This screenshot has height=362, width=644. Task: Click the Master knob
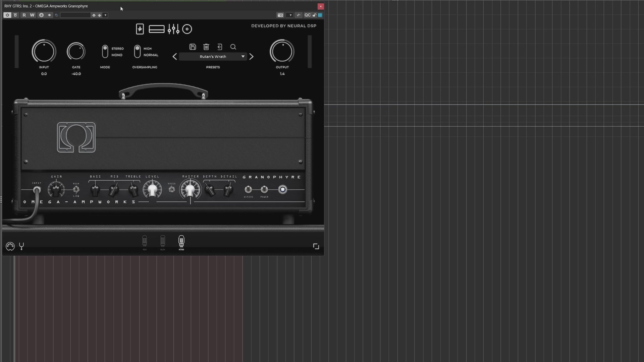190,190
